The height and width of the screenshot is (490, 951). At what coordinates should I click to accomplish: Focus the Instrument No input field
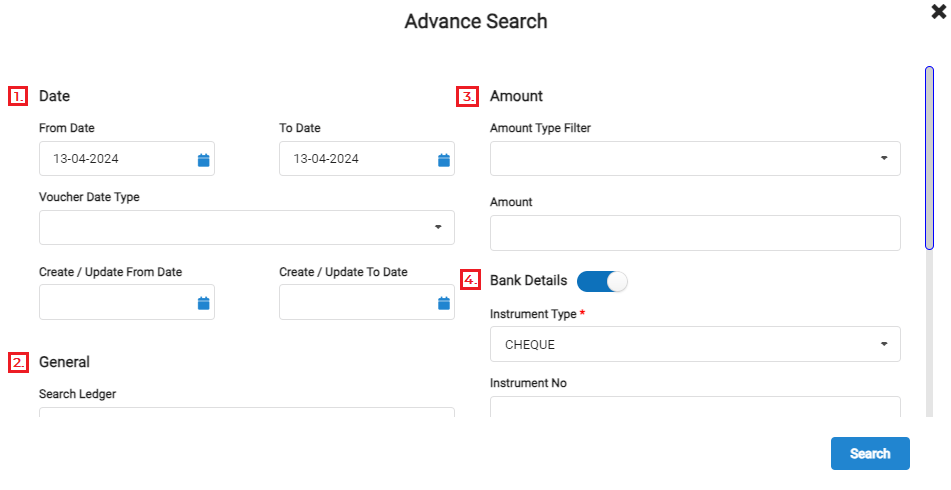pos(695,407)
